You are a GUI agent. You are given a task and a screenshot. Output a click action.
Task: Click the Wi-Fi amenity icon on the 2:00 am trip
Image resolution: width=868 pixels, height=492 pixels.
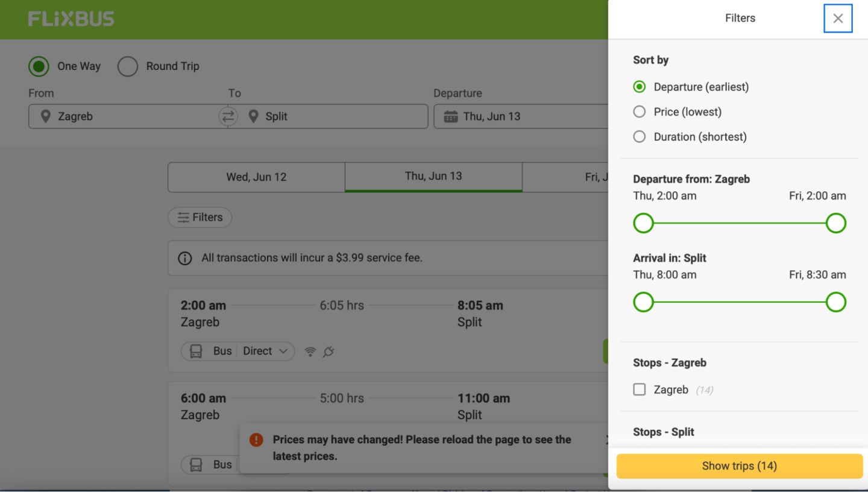click(x=310, y=352)
